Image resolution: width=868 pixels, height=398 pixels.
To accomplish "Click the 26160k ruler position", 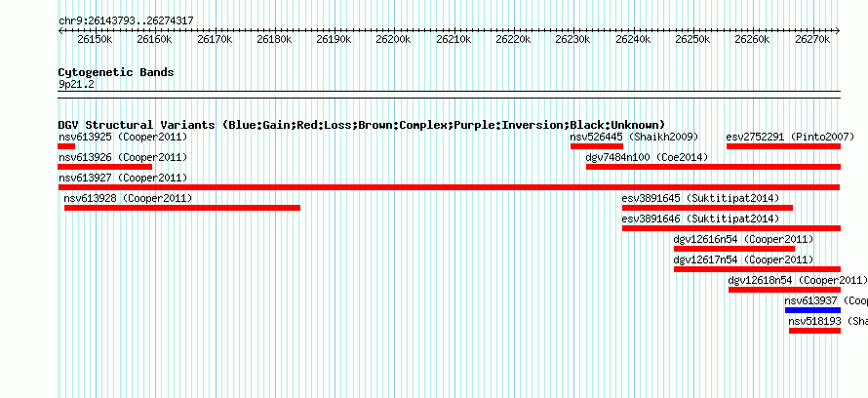I will coord(154,39).
